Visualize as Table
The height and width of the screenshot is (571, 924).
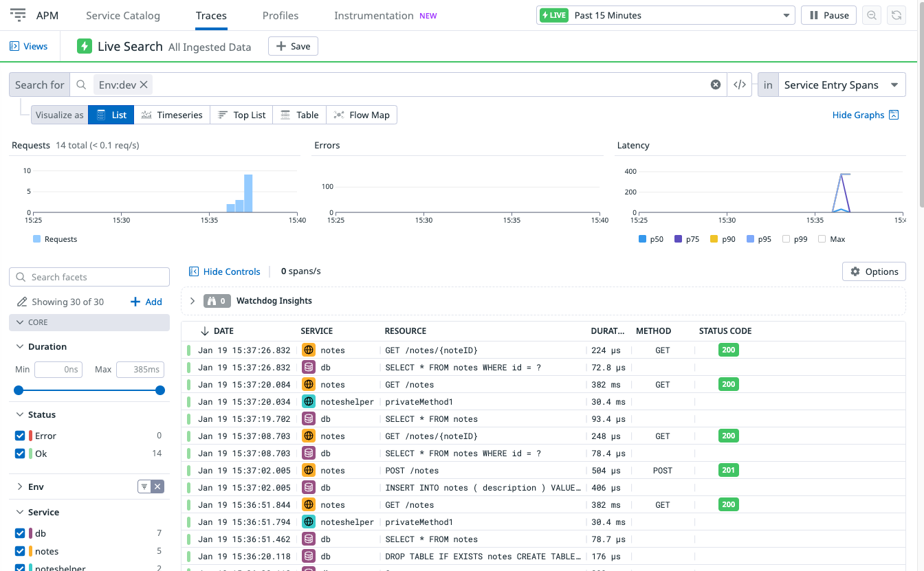point(300,115)
